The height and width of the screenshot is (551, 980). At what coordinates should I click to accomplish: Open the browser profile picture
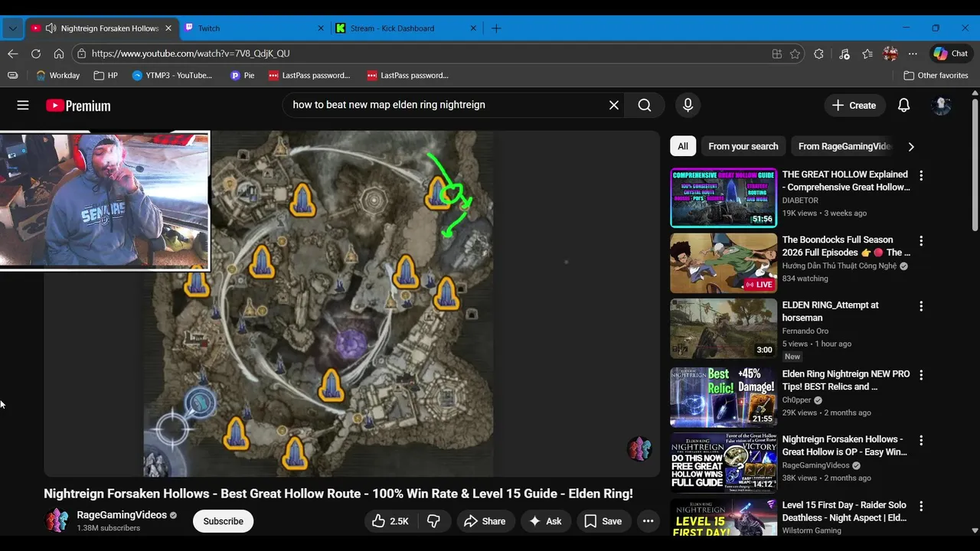pos(890,54)
